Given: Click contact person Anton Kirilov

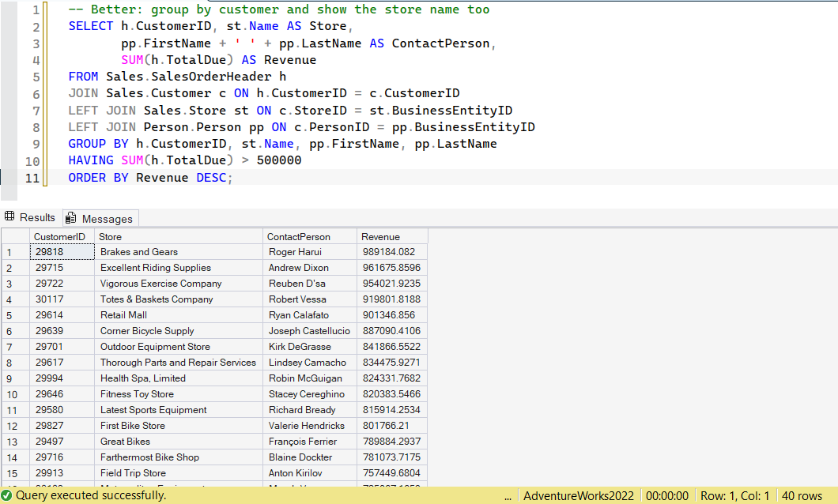Looking at the screenshot, I should tap(309, 473).
